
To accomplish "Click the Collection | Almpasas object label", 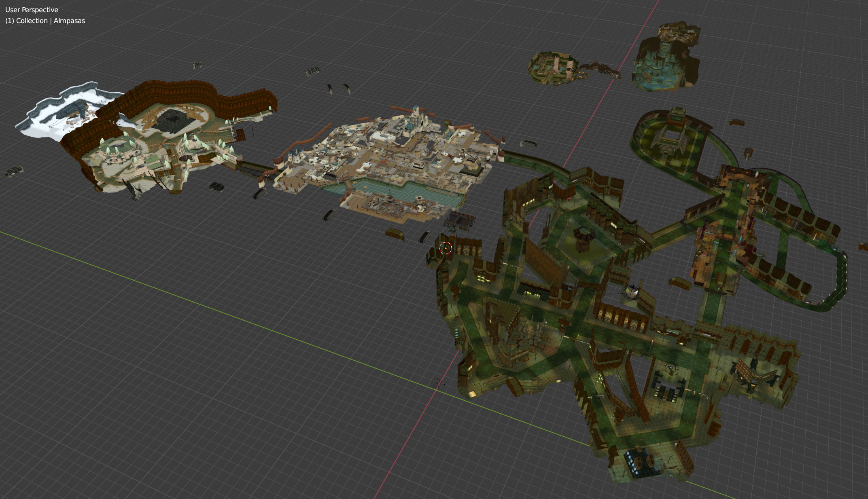I will point(45,21).
